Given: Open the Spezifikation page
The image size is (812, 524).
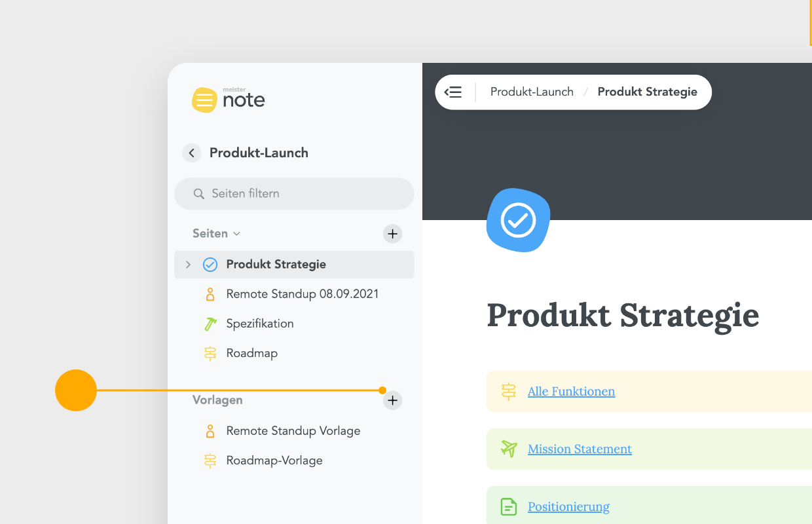Looking at the screenshot, I should point(260,324).
